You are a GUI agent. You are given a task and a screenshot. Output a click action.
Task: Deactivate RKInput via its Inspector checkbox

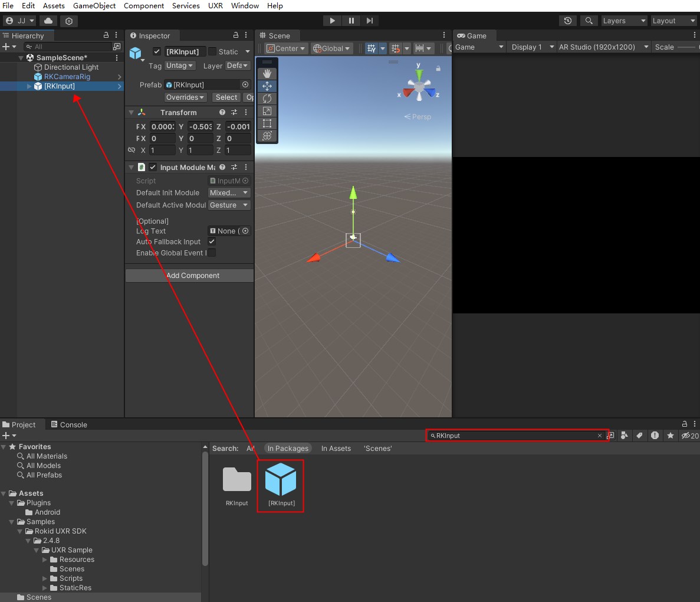coord(157,51)
